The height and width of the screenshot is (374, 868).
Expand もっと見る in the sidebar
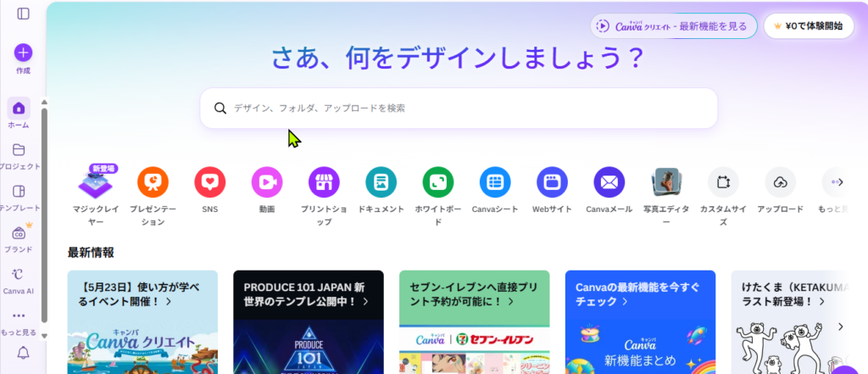point(19,323)
